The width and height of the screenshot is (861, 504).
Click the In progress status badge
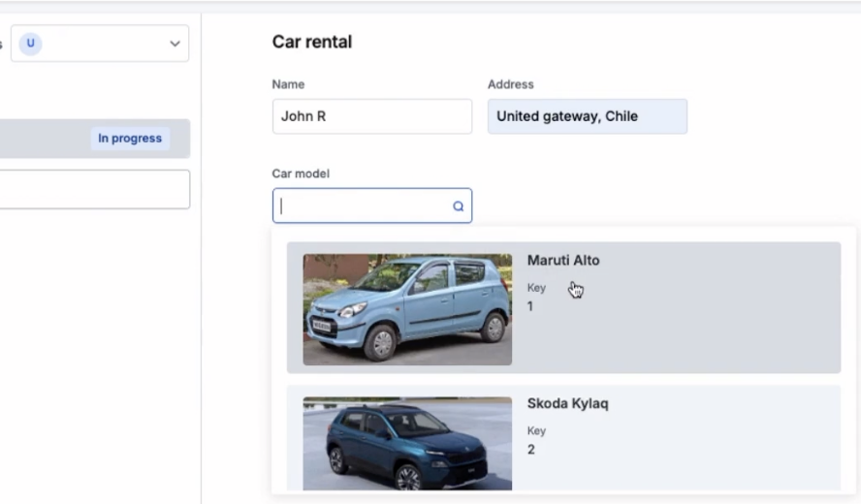coord(130,139)
